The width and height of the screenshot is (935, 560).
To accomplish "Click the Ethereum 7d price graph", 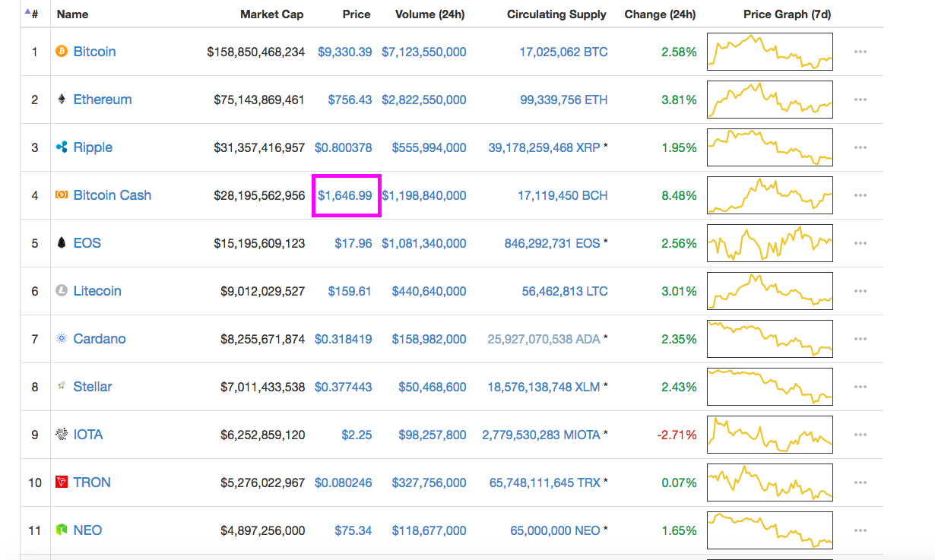I will click(x=769, y=100).
